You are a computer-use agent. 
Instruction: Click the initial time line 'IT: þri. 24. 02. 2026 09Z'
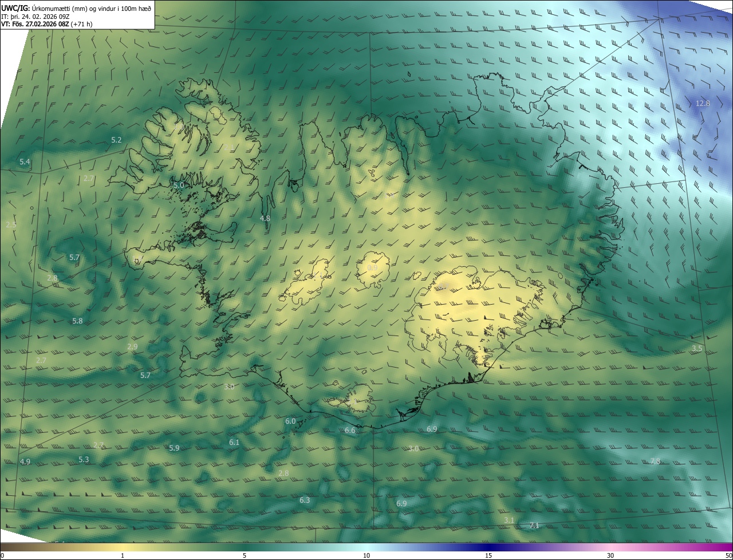click(x=36, y=16)
